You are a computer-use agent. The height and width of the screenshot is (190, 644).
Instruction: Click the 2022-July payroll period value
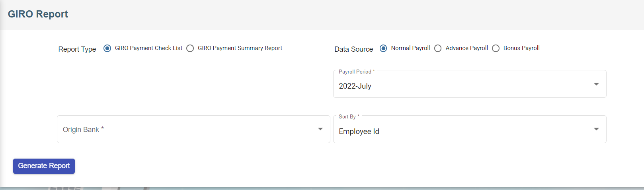(x=355, y=86)
